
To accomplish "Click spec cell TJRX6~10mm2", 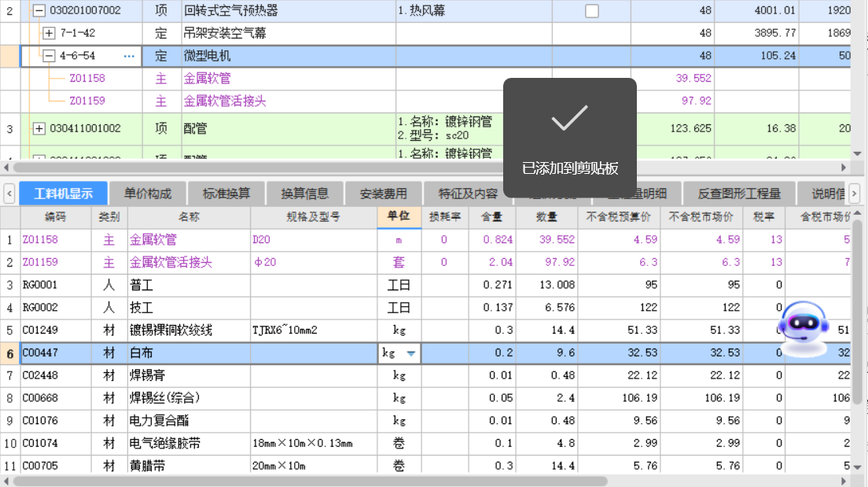I will click(x=314, y=330).
